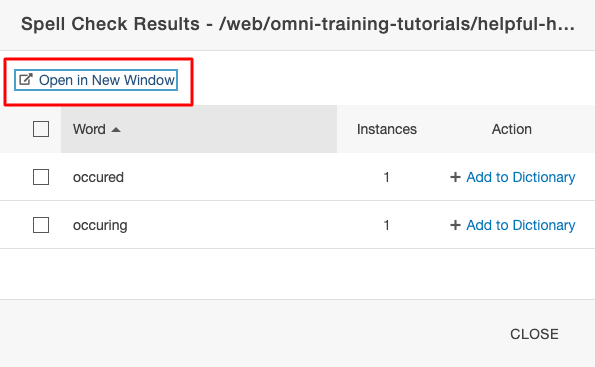Viewport: 595px width, 367px height.
Task: Click the misspelled word occured
Action: (x=98, y=177)
